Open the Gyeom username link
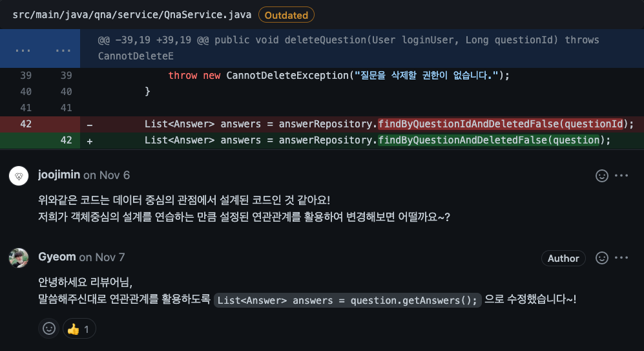 click(x=57, y=257)
